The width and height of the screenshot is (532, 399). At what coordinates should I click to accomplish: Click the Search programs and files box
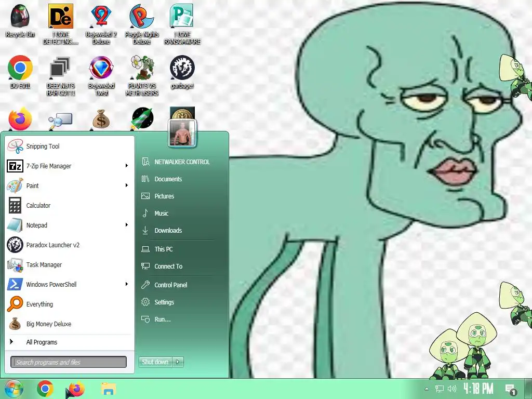click(x=69, y=362)
